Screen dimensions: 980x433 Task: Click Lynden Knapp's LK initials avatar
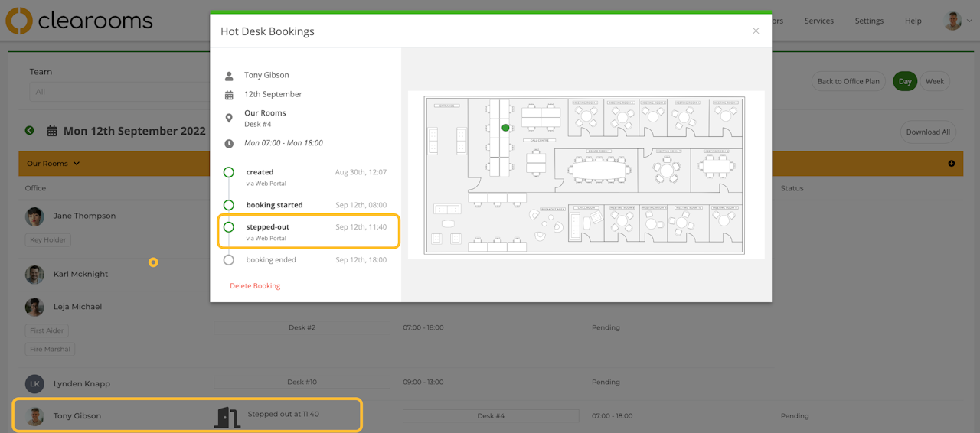(34, 383)
